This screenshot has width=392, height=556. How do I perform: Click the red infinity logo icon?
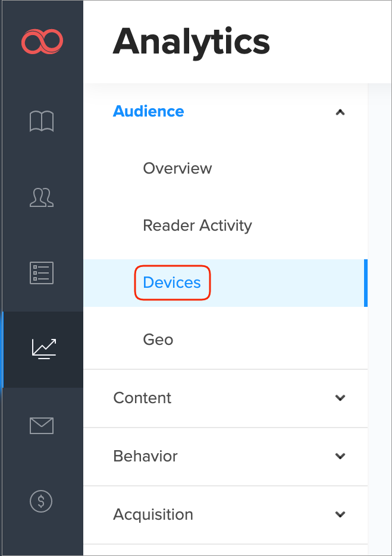tap(42, 42)
